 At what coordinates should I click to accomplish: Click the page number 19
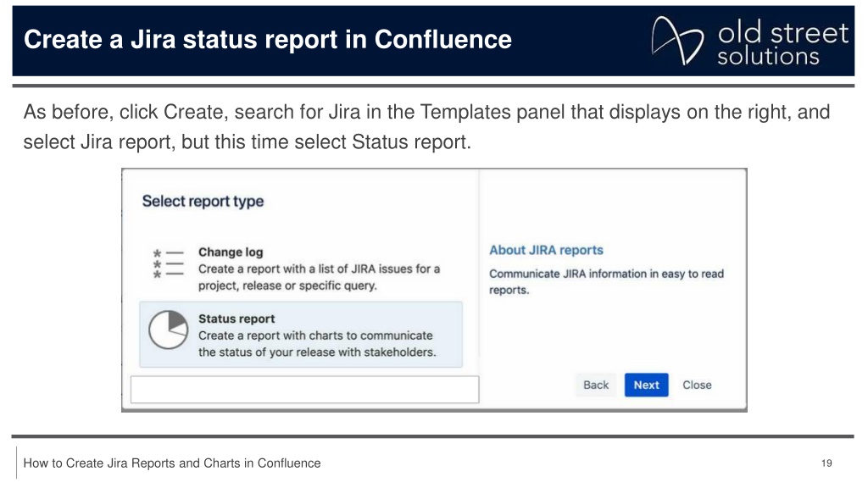click(x=826, y=463)
